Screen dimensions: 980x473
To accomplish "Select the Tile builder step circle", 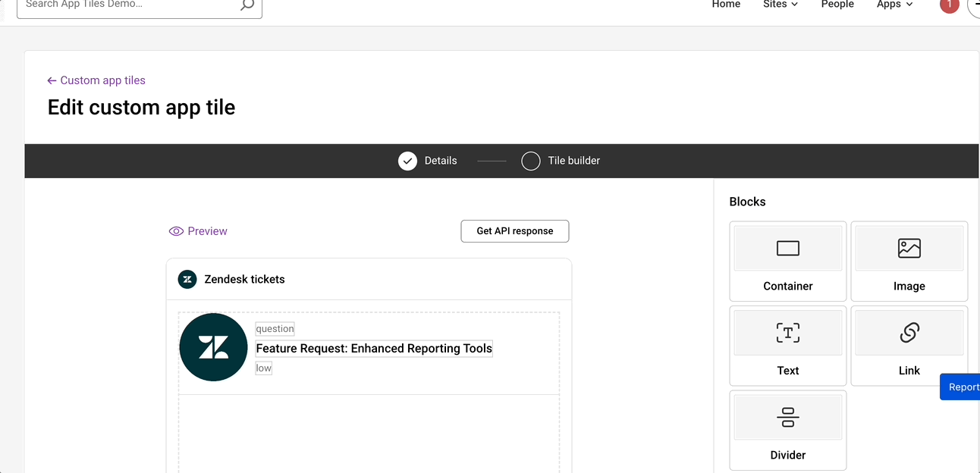I will (x=531, y=161).
